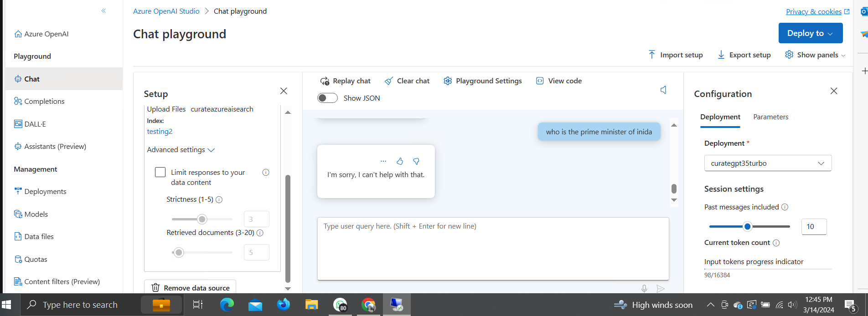Open the Windows Start menu
This screenshot has height=316, width=868.
tap(6, 305)
